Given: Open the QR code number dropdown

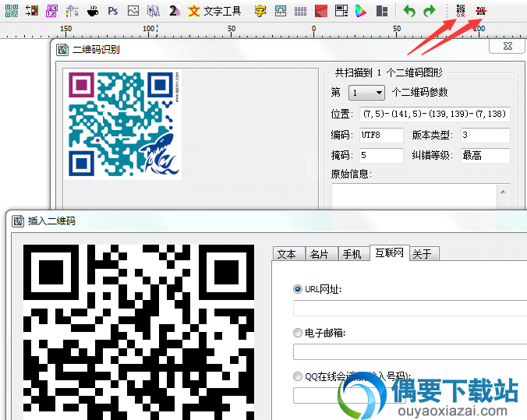Looking at the screenshot, I should pos(366,93).
